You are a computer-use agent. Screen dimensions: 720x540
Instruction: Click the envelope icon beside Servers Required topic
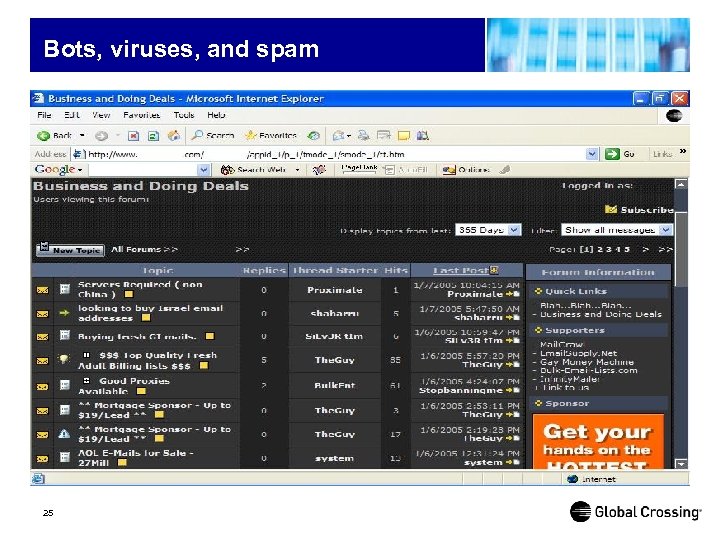42,290
